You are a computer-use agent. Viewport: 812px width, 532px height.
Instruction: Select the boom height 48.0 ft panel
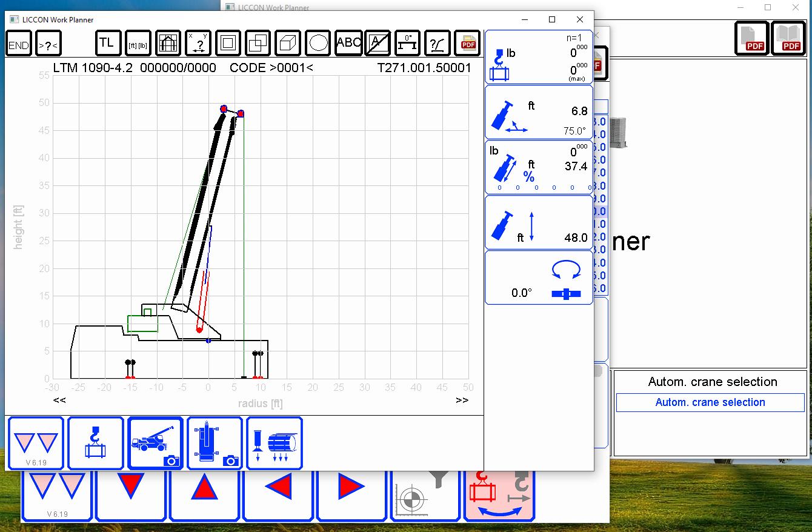pos(539,222)
